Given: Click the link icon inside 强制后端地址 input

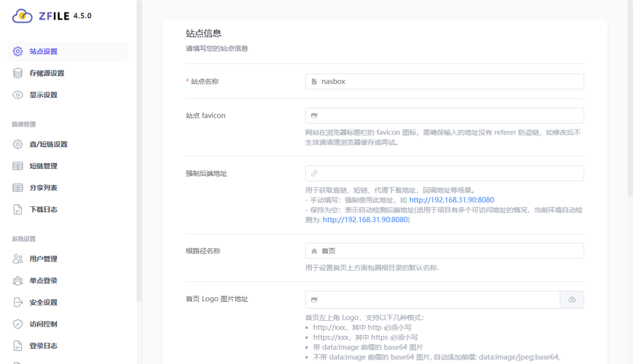Looking at the screenshot, I should point(313,173).
